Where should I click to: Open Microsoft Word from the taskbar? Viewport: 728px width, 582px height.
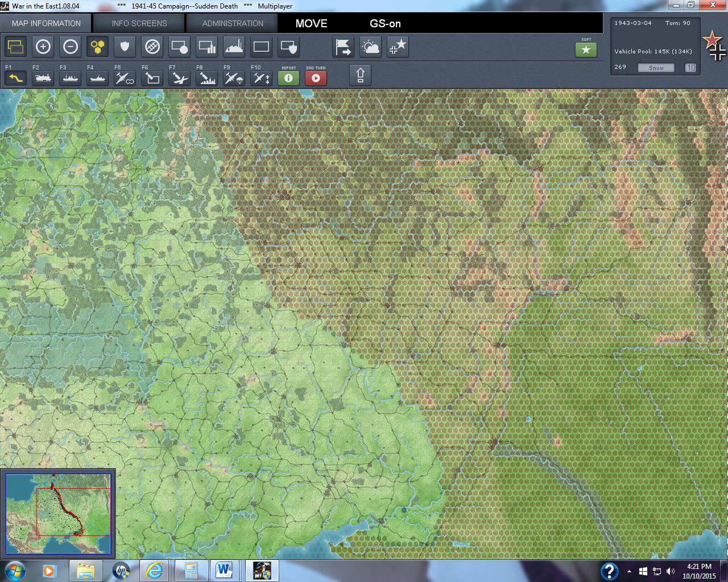pyautogui.click(x=226, y=570)
